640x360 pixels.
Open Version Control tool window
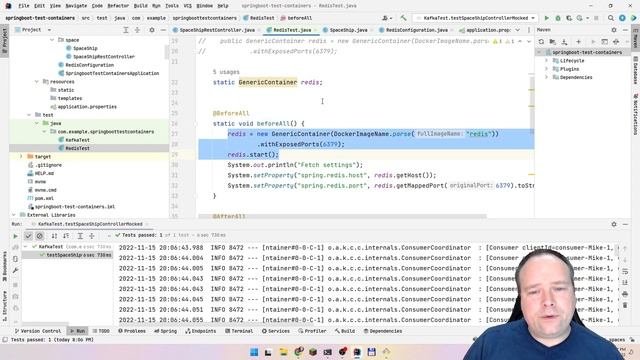pos(38,331)
